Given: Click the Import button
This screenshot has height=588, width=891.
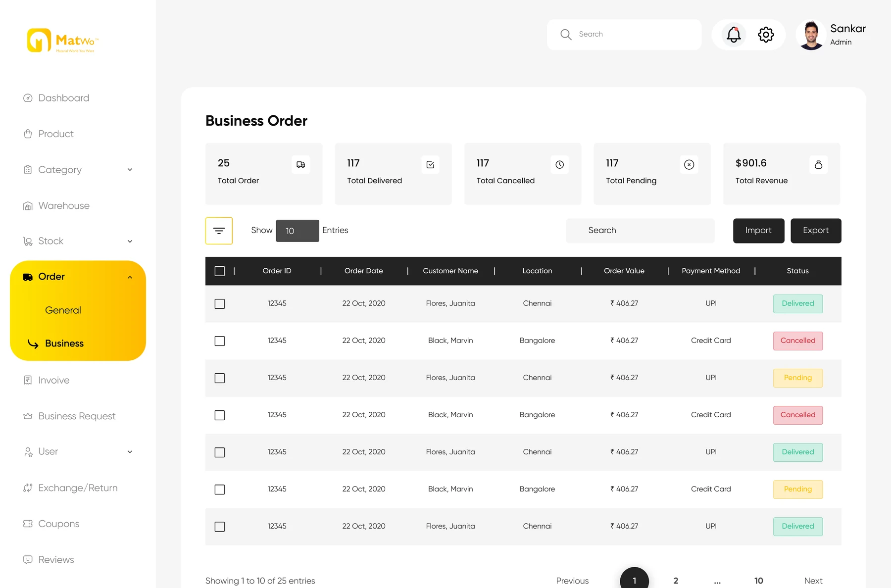Looking at the screenshot, I should 758,231.
